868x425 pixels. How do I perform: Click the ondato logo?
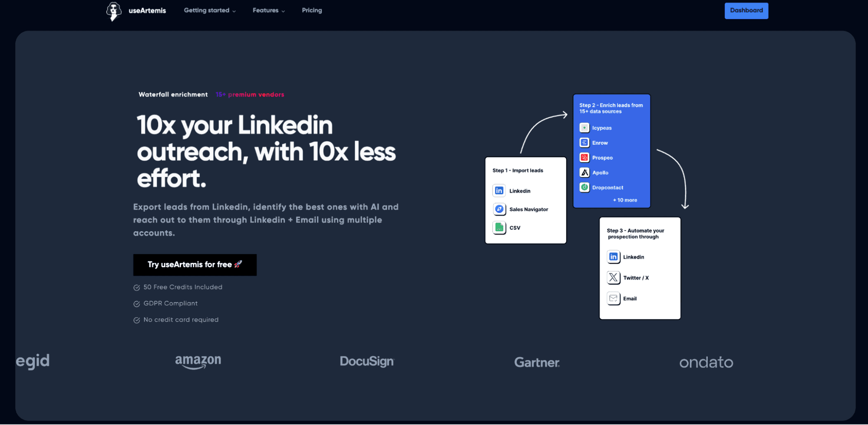[706, 362]
